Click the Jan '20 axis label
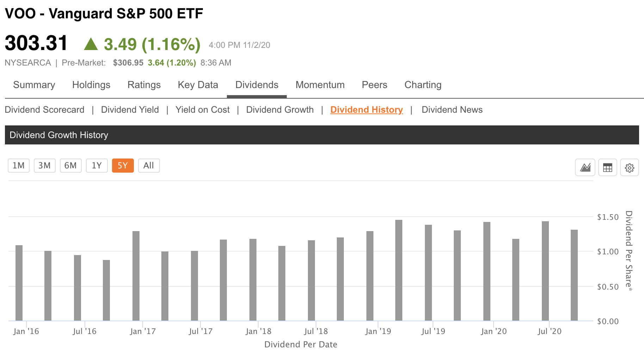 click(x=494, y=331)
